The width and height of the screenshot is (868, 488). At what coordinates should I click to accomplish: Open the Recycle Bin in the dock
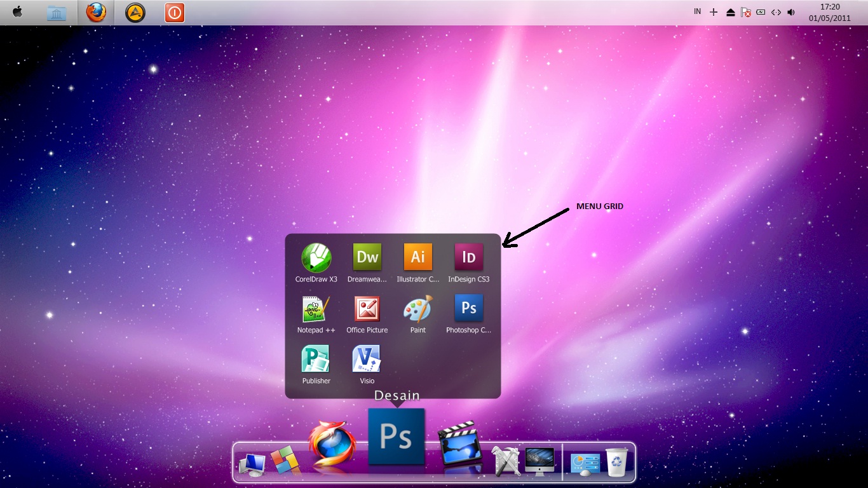point(617,461)
